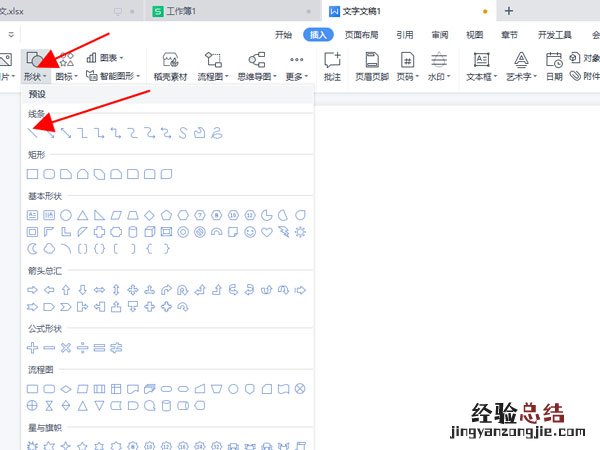Select the heart shape
Viewport: 600px width, 450px height.
tap(267, 232)
